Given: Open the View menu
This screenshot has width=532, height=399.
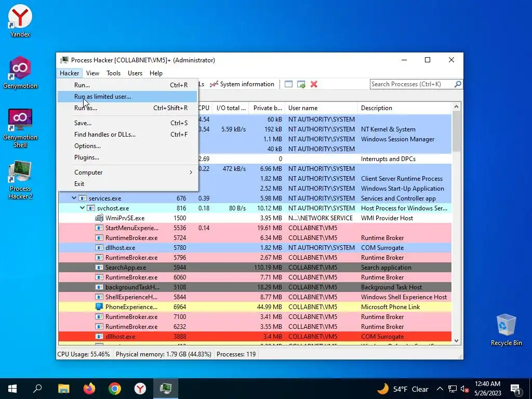Looking at the screenshot, I should click(92, 73).
